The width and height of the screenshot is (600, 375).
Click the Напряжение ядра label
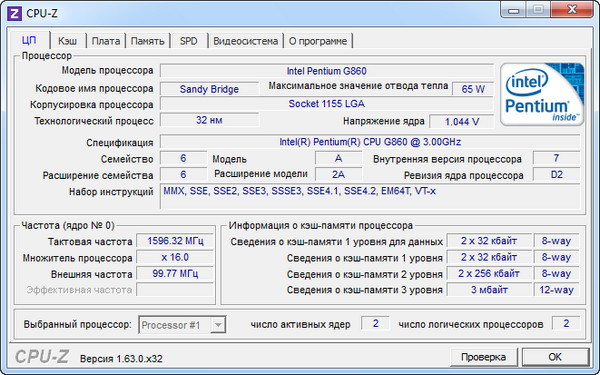click(384, 121)
